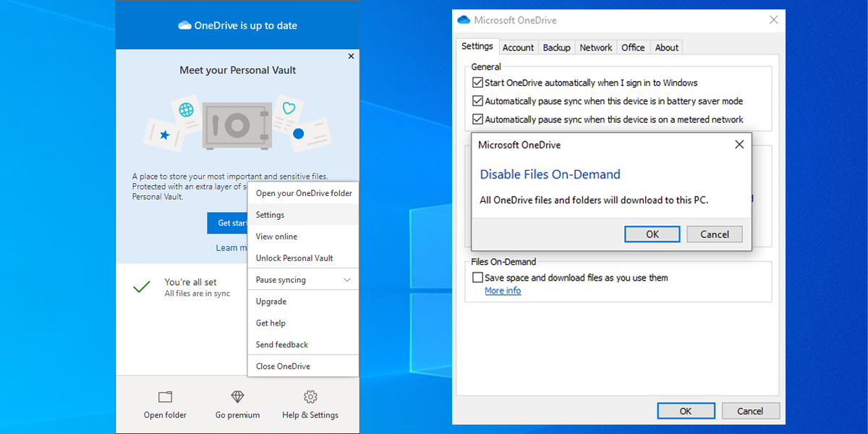Click the "OneDrive is up to date" header text

tap(246, 25)
